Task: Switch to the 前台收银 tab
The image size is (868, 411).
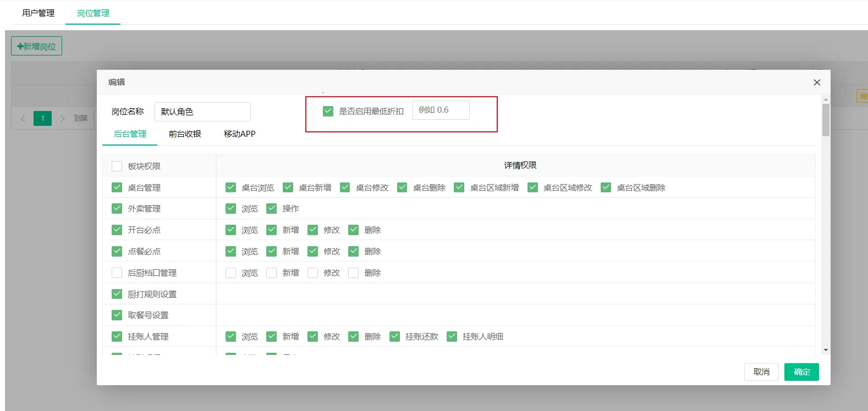Action: click(x=185, y=134)
